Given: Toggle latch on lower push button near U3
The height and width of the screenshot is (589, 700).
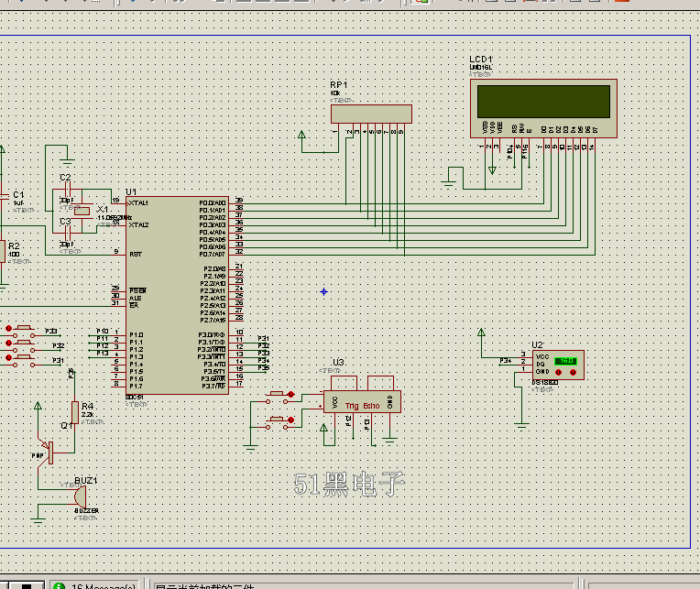Looking at the screenshot, I should coord(291,420).
